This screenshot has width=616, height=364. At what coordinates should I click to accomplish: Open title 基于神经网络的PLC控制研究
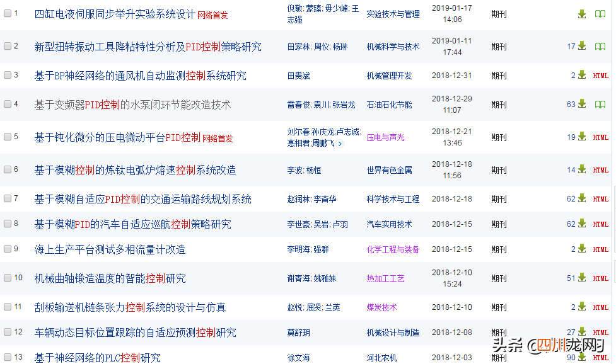[x=98, y=357]
